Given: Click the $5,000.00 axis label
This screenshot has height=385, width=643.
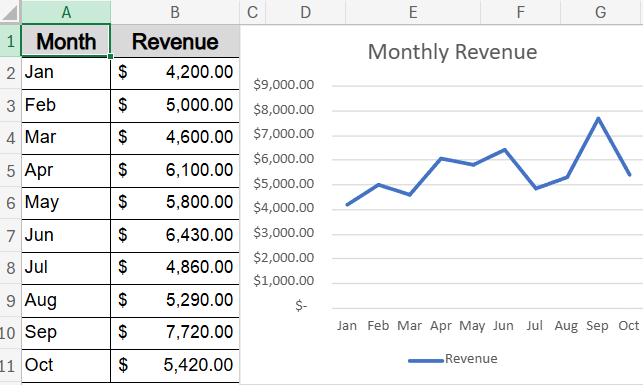Looking at the screenshot, I should point(283,184).
